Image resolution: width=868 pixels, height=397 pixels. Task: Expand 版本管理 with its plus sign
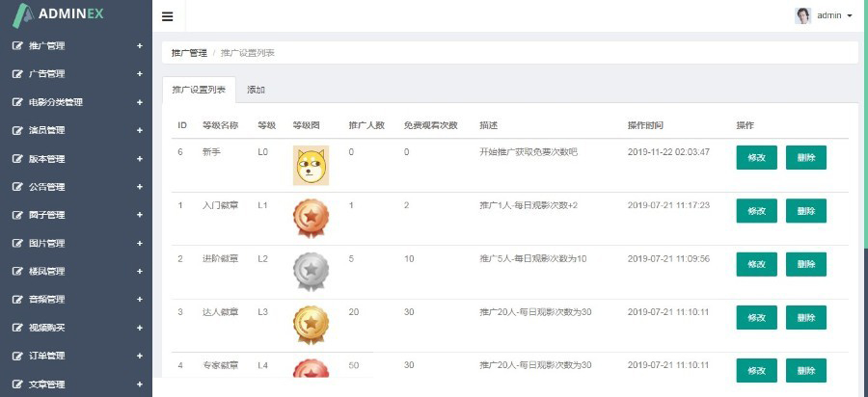pos(140,159)
